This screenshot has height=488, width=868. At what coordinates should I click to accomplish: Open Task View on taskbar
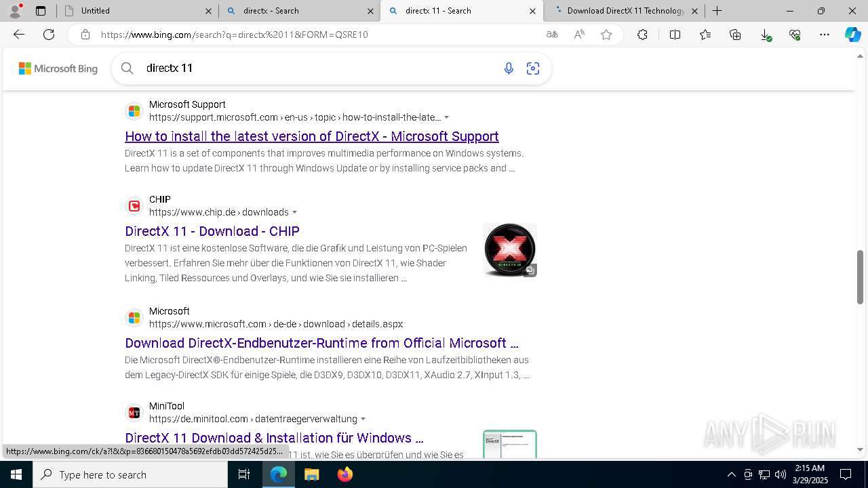244,474
